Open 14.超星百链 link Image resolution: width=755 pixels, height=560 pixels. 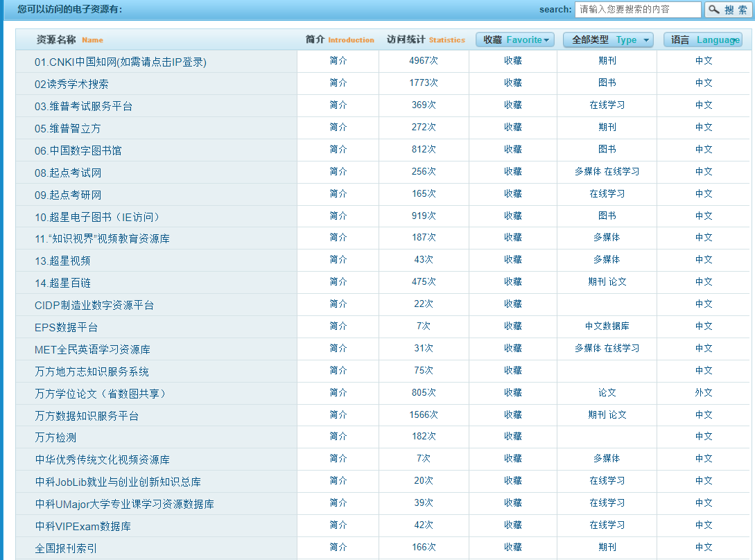[62, 283]
